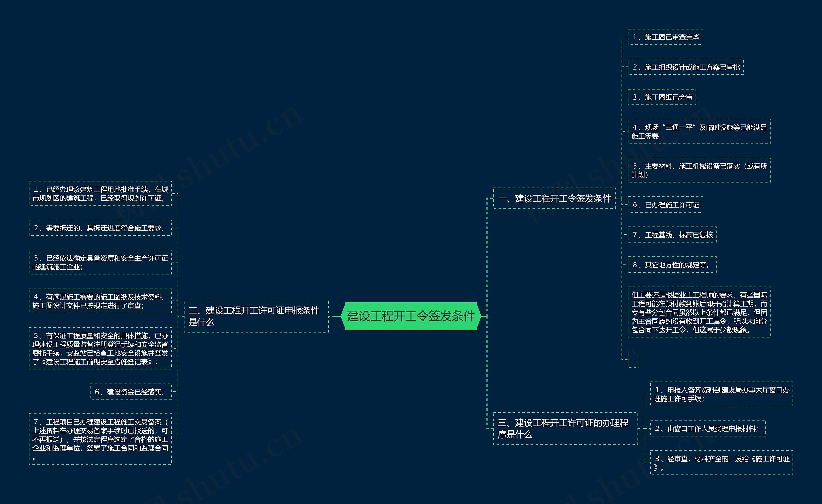Viewport: 822px width, 504px height.
Task: Select the paragraph node starting 但主要还是根据业主工程师
Action: tap(699, 312)
